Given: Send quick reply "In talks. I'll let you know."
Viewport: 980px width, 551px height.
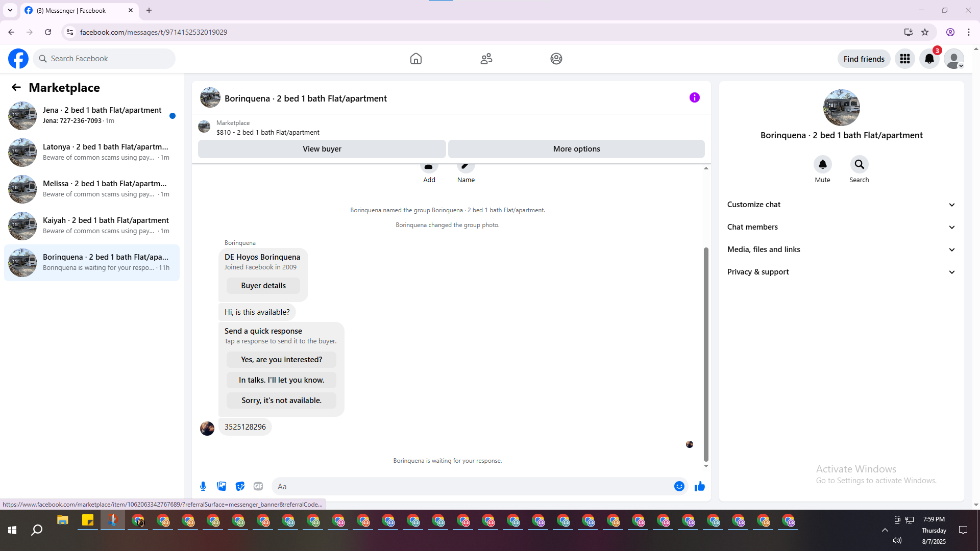Looking at the screenshot, I should coord(282,380).
